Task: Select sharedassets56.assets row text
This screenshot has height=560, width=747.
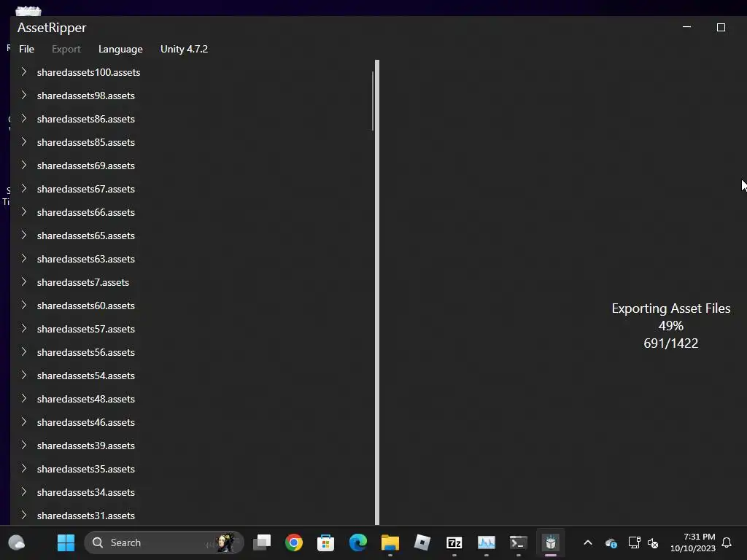Action: click(x=86, y=352)
